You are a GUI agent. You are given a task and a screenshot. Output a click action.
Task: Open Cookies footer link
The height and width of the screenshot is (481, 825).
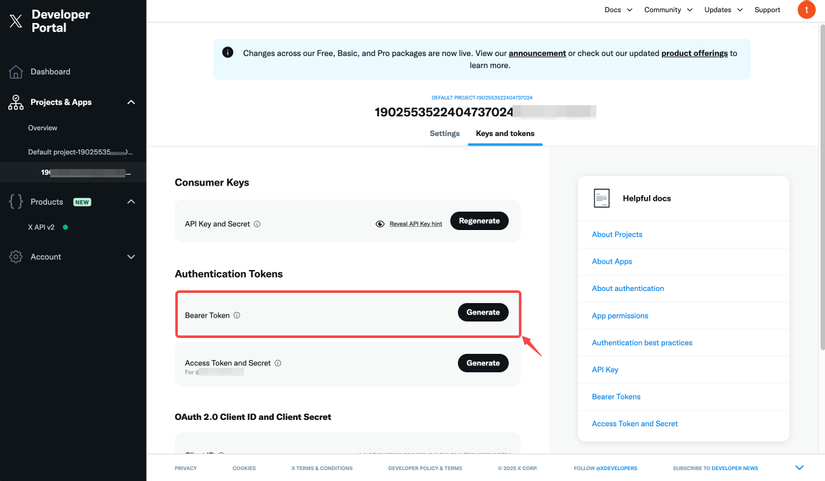pyautogui.click(x=244, y=468)
